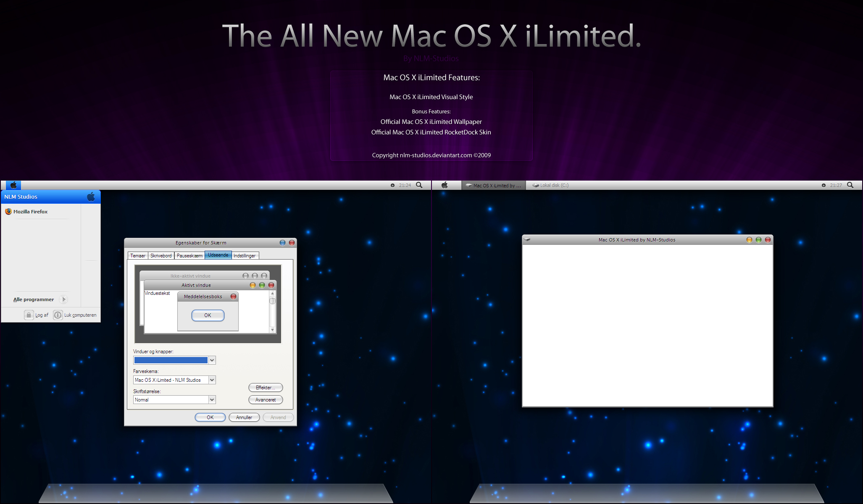Click the log off icon at bottom

28,315
